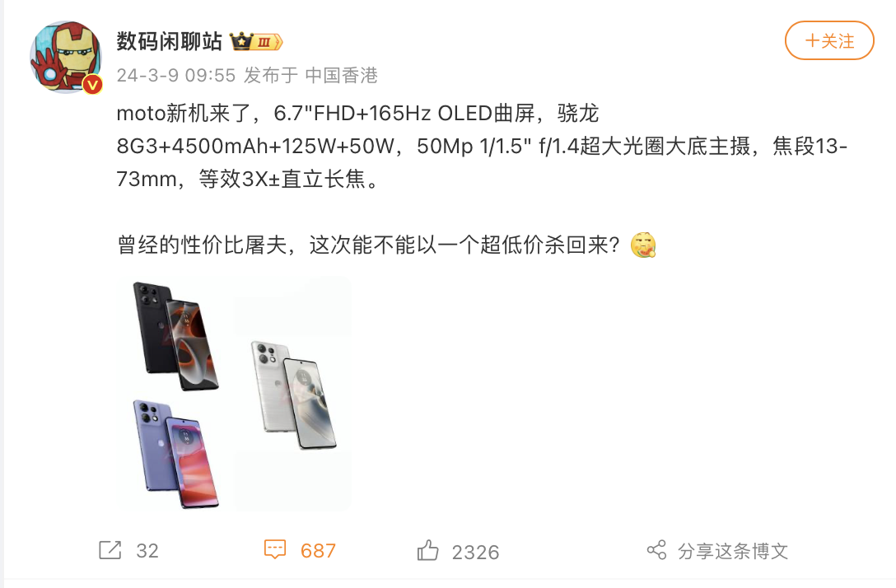Click the post text starting moto新机来了

tap(482, 147)
